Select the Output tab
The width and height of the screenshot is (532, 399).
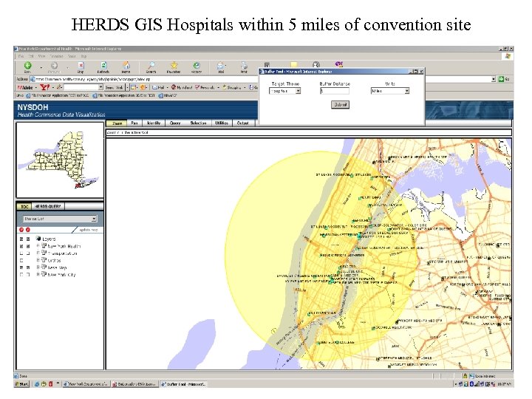click(x=243, y=123)
